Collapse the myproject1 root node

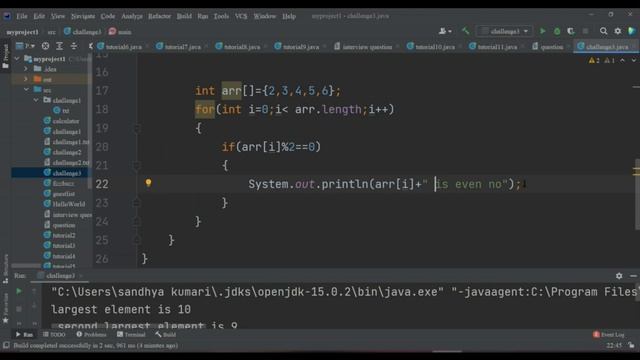point(17,59)
